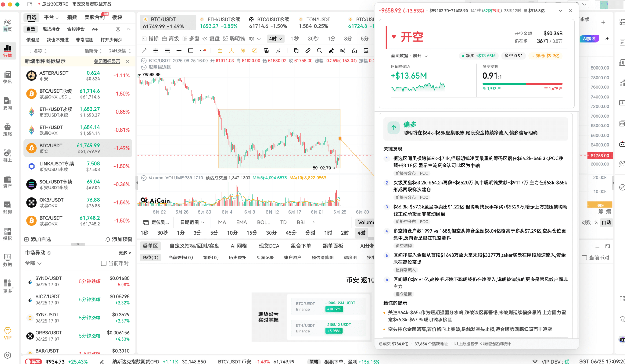
Task: Click the 关闭图标显示 link
Action: [x=107, y=61]
